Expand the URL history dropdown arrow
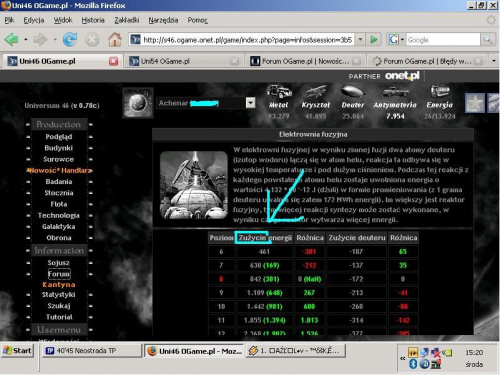 tap(360, 40)
